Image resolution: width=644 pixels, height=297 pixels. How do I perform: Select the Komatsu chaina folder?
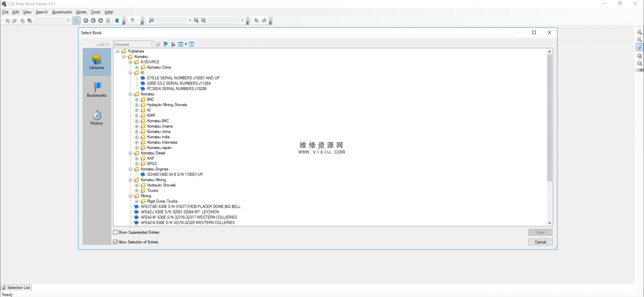pyautogui.click(x=160, y=126)
